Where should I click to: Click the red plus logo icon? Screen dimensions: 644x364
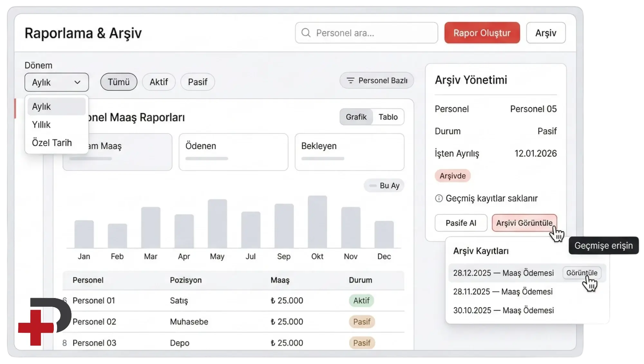click(x=36, y=328)
